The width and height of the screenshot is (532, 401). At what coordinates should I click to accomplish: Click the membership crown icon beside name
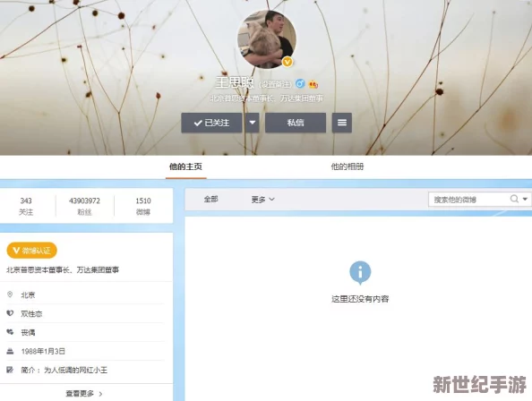click(313, 84)
